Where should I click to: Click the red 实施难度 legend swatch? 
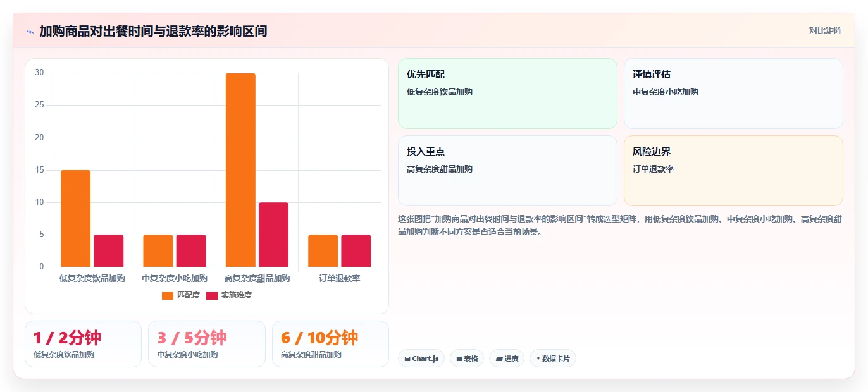pos(212,295)
